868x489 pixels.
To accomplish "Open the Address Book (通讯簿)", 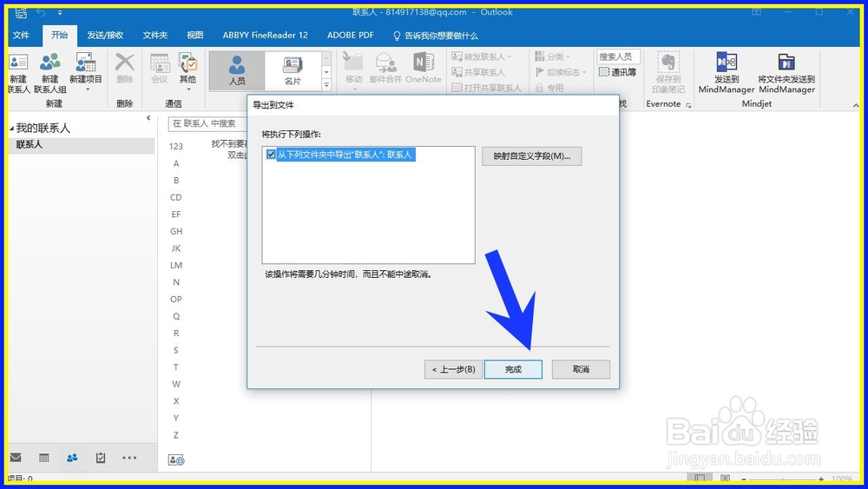I will tap(617, 72).
